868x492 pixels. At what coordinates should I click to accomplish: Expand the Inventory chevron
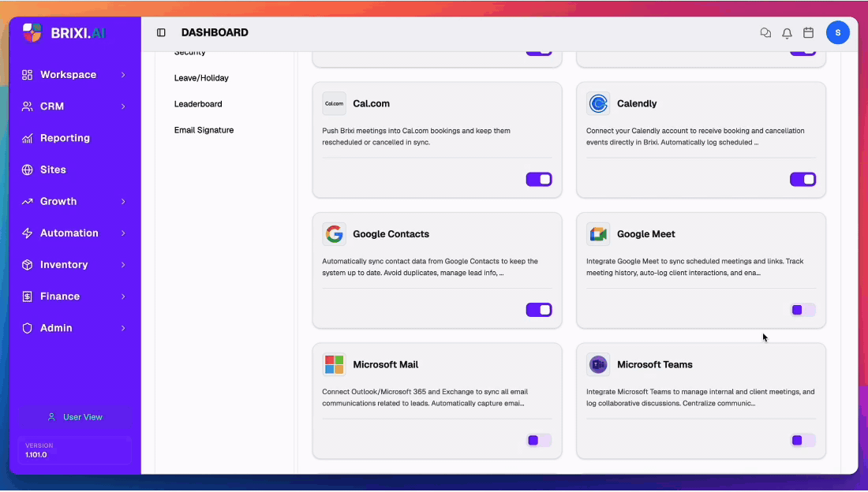[x=123, y=265]
